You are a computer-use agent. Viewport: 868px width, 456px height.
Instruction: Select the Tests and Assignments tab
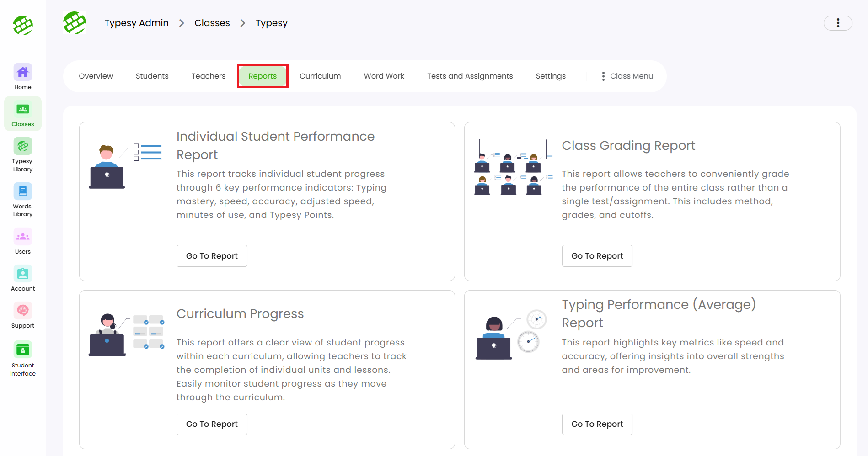pos(470,76)
